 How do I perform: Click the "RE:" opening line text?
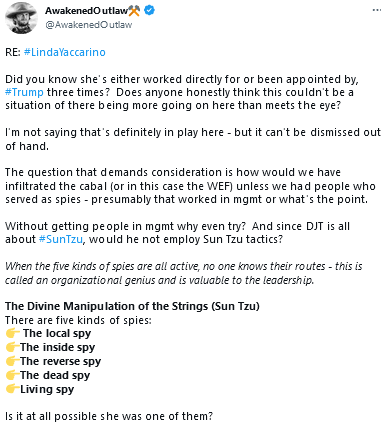pos(13,52)
